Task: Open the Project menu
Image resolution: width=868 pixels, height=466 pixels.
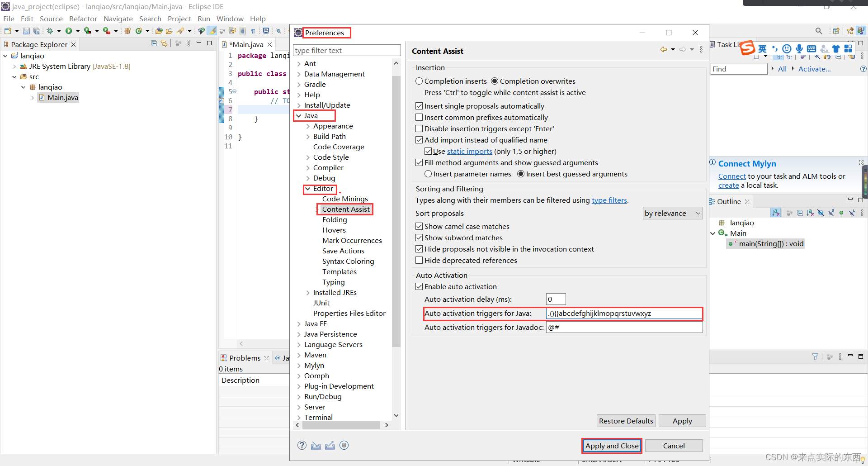Action: [x=179, y=19]
